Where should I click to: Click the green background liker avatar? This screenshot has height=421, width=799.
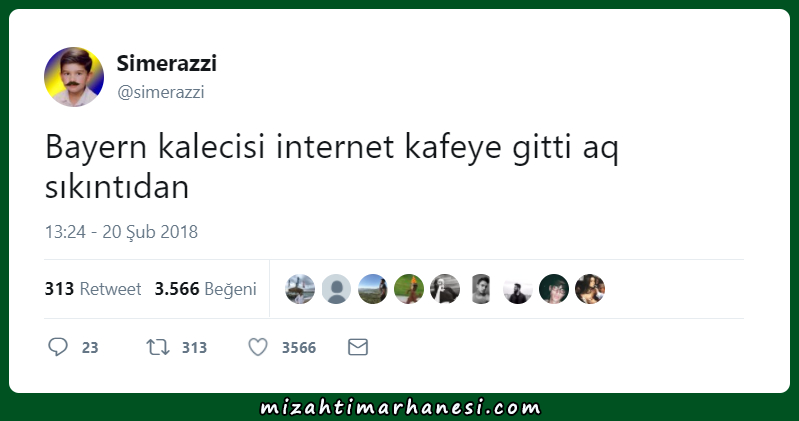pos(409,289)
